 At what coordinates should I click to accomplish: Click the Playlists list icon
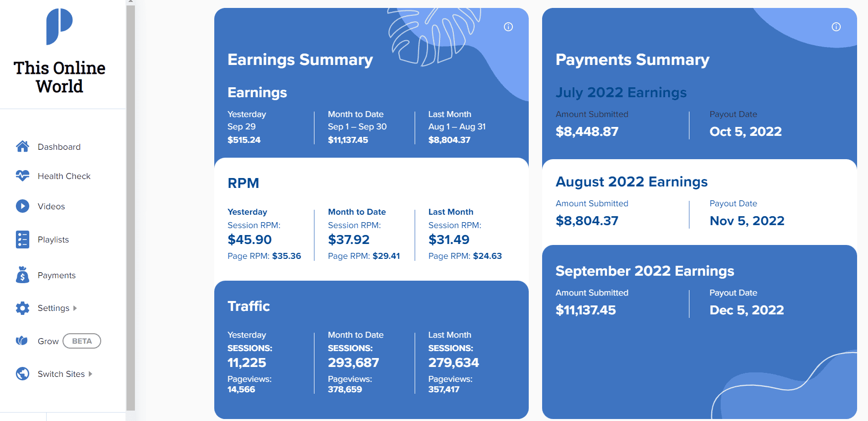[22, 239]
